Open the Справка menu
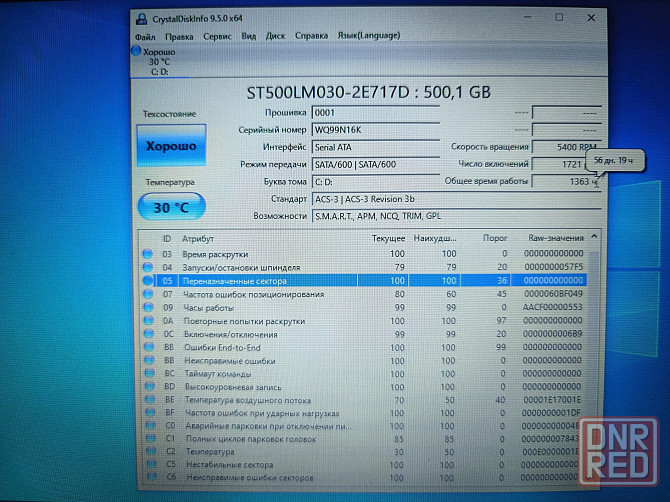The width and height of the screenshot is (670, 502). click(311, 35)
